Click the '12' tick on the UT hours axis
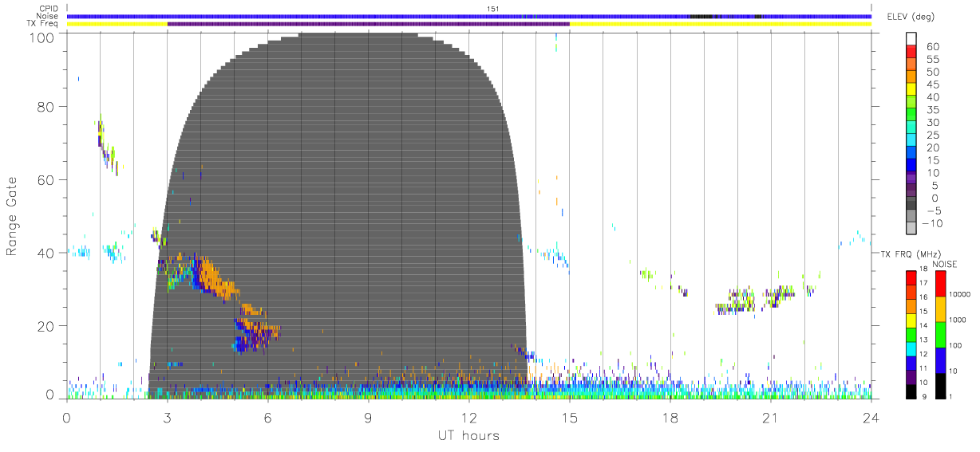Image resolution: width=980 pixels, height=452 pixels. pos(468,417)
